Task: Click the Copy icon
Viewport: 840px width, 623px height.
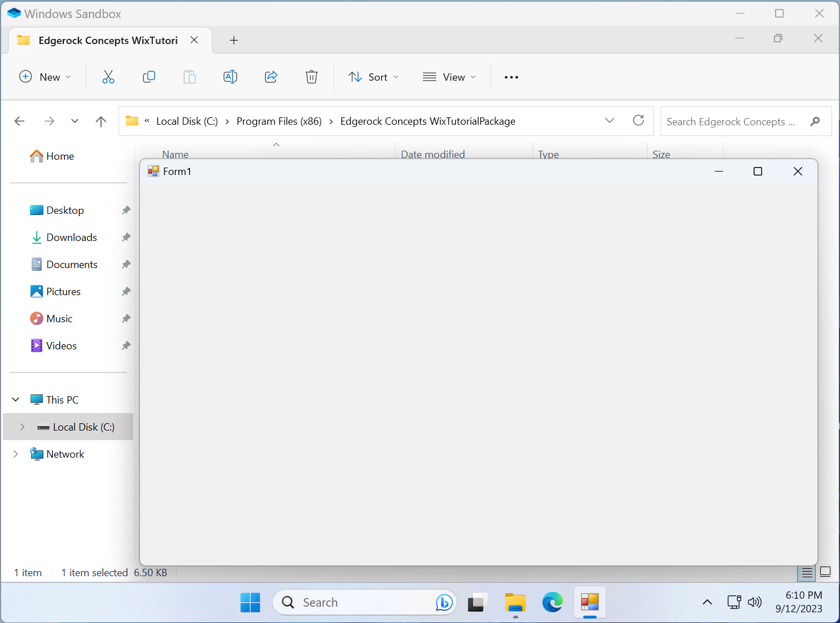Action: (x=148, y=77)
